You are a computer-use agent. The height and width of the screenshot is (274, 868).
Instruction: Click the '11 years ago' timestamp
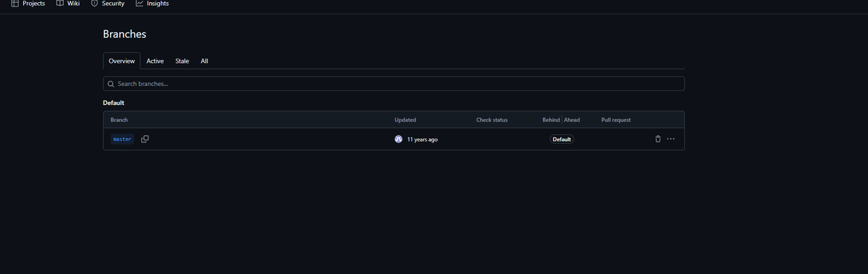422,139
